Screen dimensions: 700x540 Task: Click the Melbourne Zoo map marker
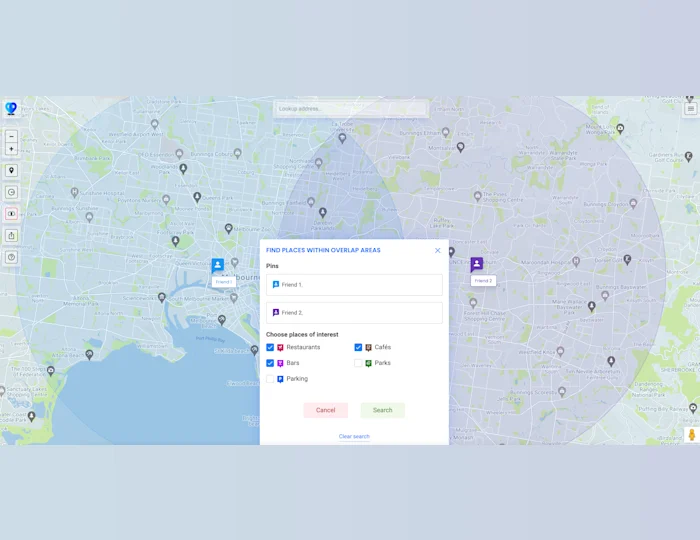(229, 228)
